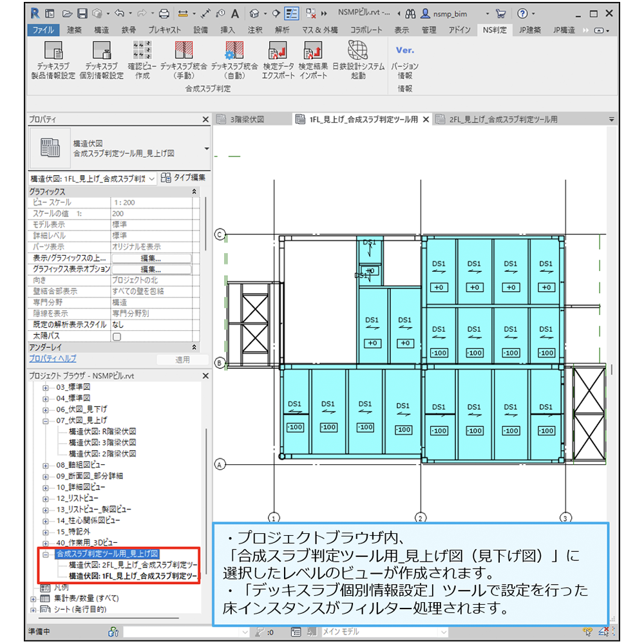
Task: Click 表示/グラフィックス 編集... button
Action: coord(151,258)
